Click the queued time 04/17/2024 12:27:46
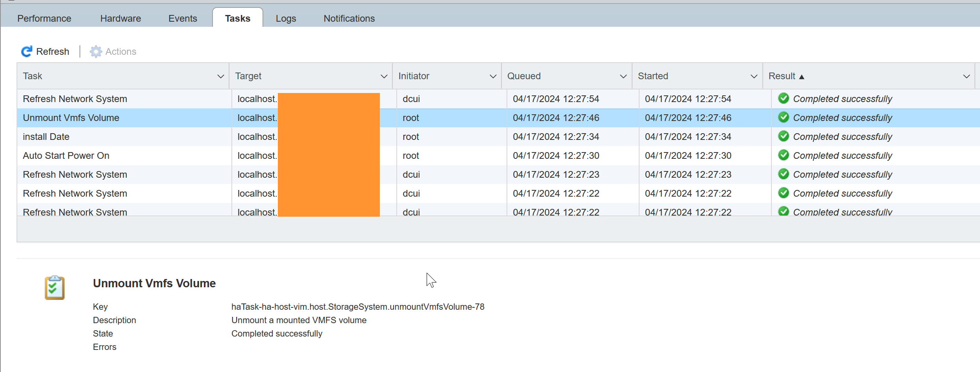 coord(556,118)
